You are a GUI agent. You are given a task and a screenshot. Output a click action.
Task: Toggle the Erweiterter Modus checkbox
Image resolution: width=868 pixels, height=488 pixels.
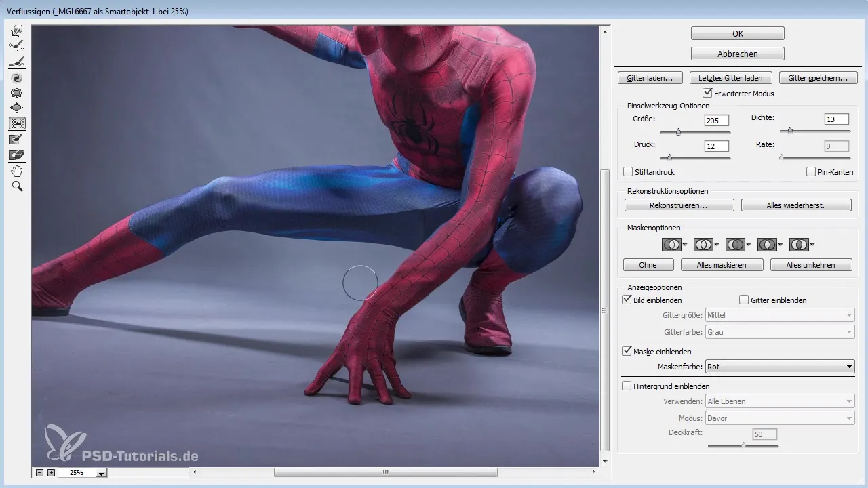coord(708,93)
